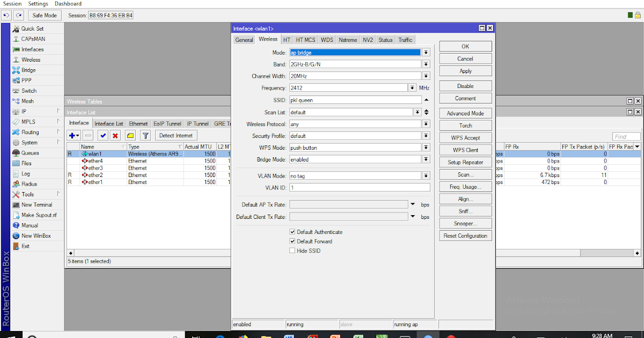Open Radius in the sidebar
The width and height of the screenshot is (644, 338).
point(29,184)
